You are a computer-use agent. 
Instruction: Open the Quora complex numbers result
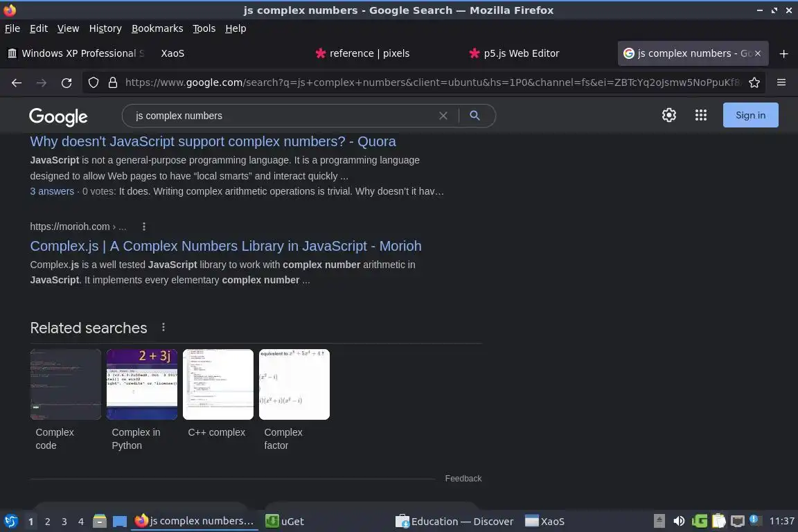point(213,141)
